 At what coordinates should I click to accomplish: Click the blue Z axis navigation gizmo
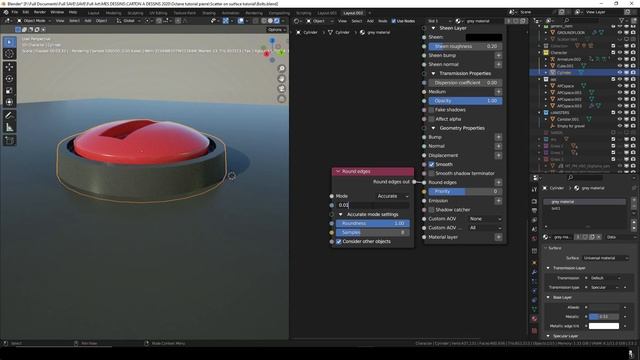(x=272, y=40)
